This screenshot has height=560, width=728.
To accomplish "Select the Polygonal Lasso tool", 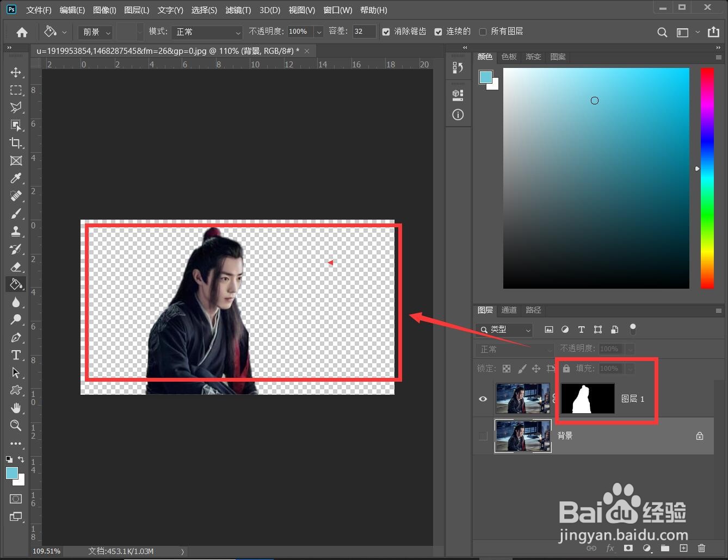I will click(16, 107).
